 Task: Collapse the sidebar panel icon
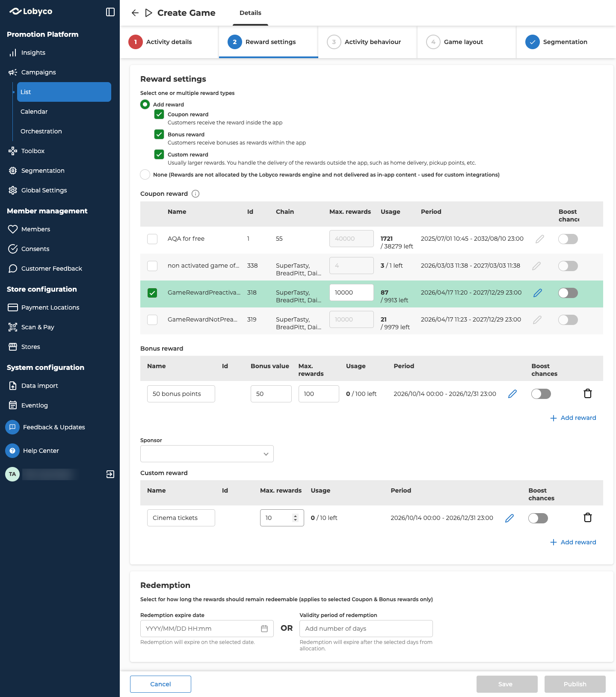tap(110, 12)
